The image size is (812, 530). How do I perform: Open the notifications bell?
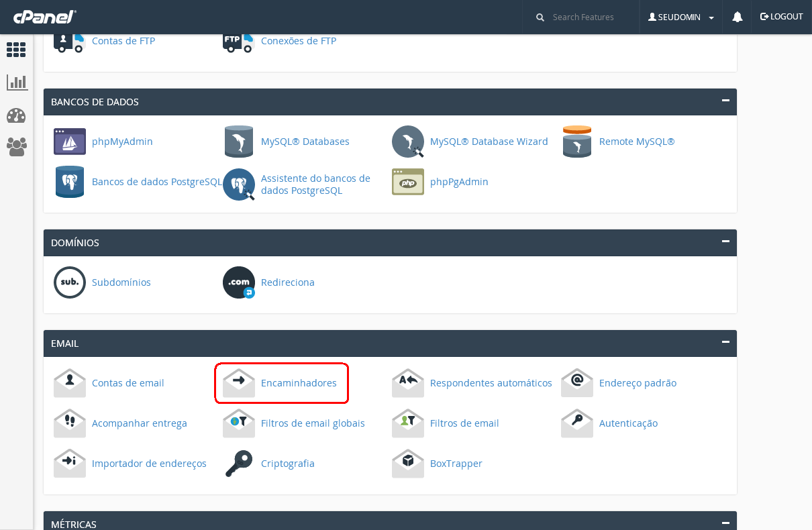(738, 17)
